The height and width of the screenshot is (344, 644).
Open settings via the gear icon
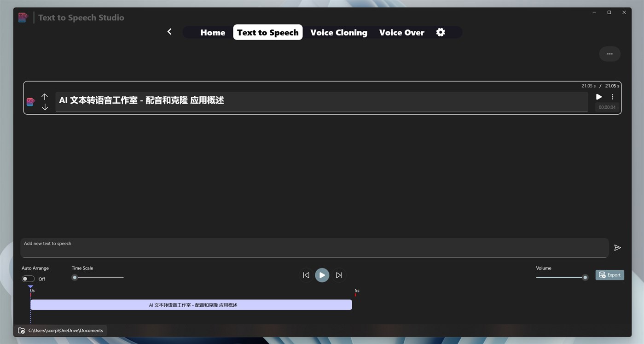441,32
